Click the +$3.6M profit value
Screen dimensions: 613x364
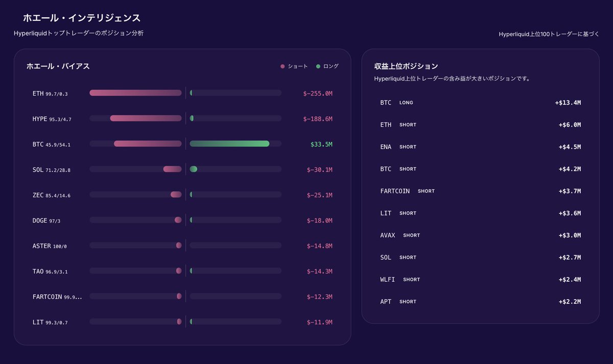click(570, 213)
